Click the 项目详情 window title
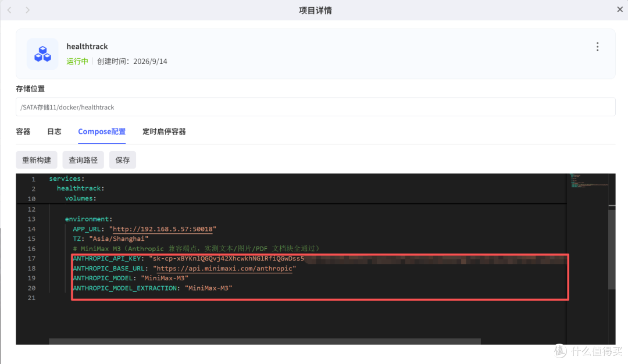 (315, 10)
